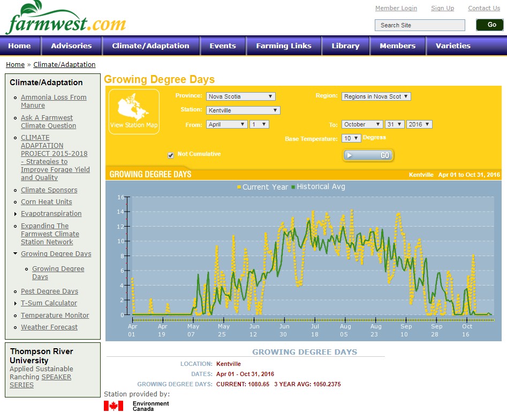Image resolution: width=507 pixels, height=420 pixels.
Task: Open the Corn Heat Units sidebar link
Action: pos(46,202)
